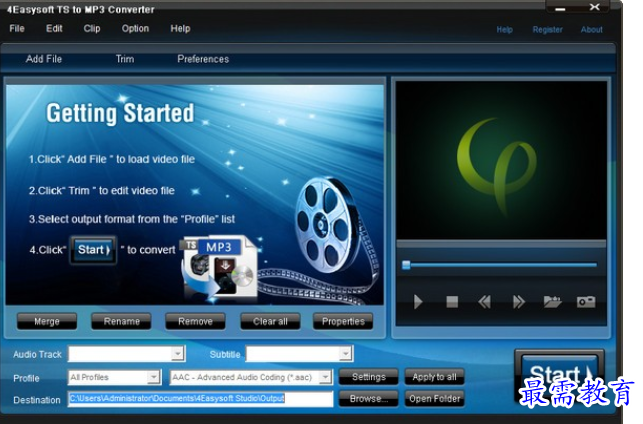
Task: Click the Destination path field
Action: pyautogui.click(x=201, y=399)
